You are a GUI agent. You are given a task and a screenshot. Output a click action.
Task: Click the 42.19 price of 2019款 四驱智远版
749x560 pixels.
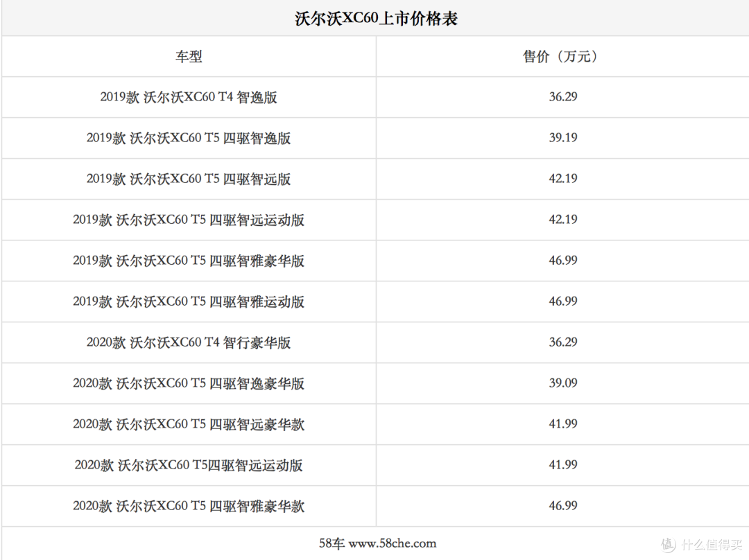(x=563, y=179)
